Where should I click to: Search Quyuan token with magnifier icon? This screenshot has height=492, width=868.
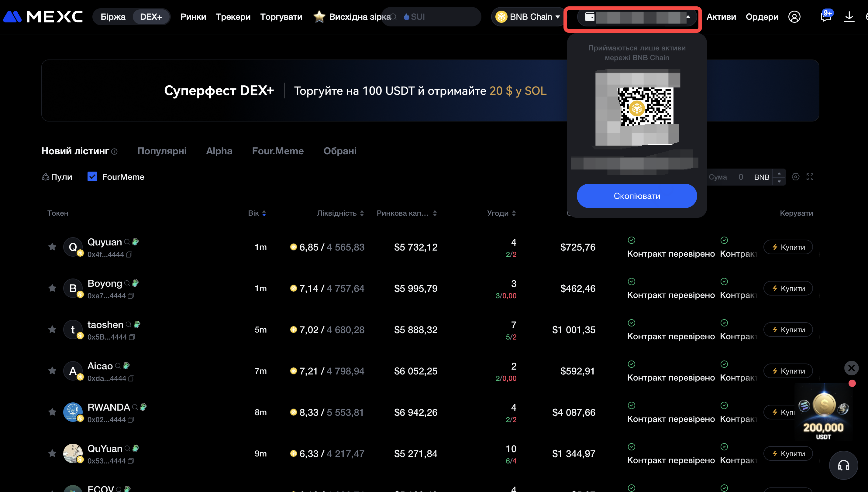[127, 242]
